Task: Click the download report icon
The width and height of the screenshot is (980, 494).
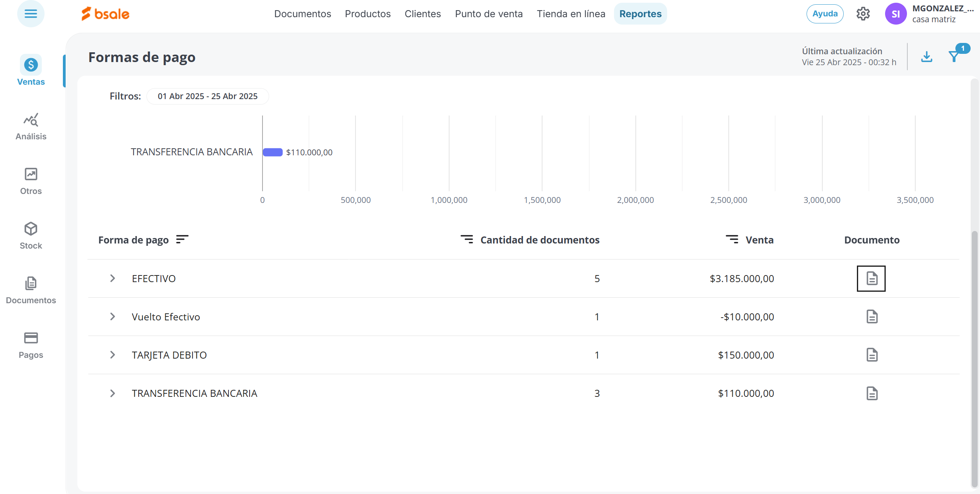Action: tap(926, 57)
